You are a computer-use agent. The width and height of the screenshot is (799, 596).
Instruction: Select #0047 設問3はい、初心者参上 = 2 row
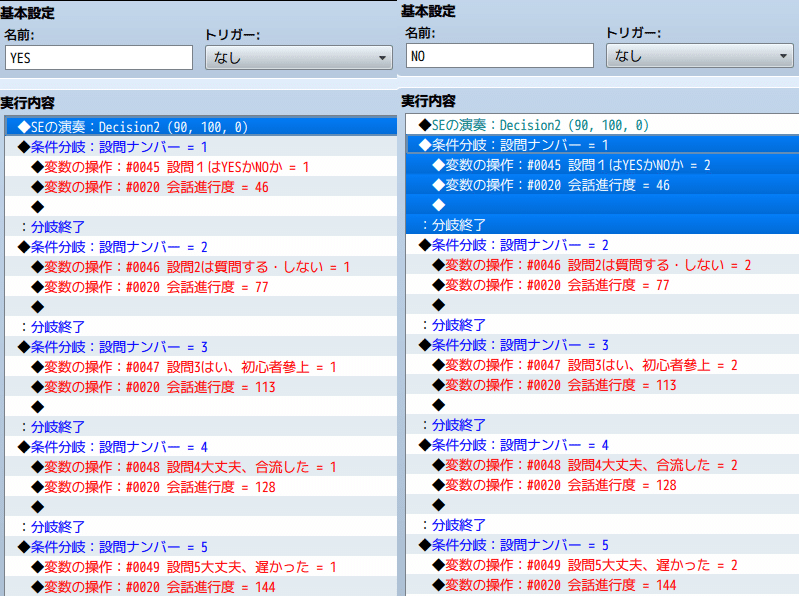click(602, 365)
